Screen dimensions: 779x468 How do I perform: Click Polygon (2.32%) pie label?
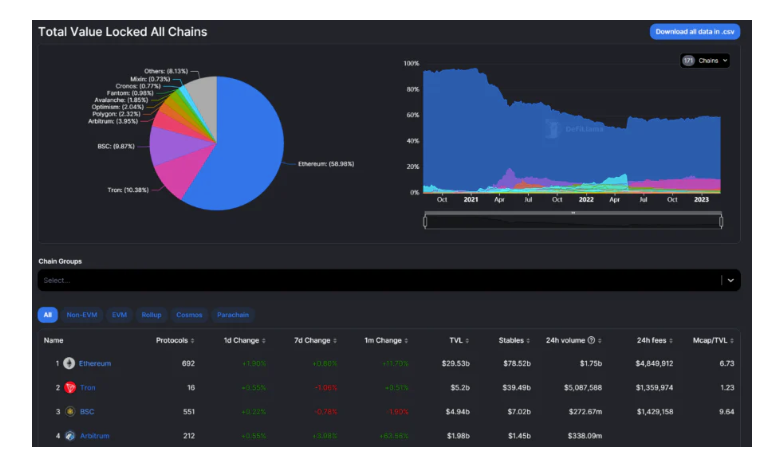[116, 114]
